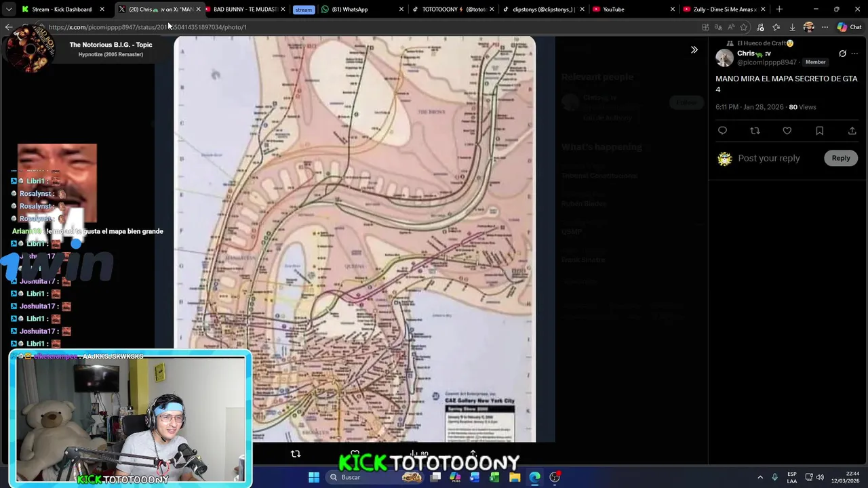Close the WhatsApp tab
868x488 pixels.
click(401, 9)
